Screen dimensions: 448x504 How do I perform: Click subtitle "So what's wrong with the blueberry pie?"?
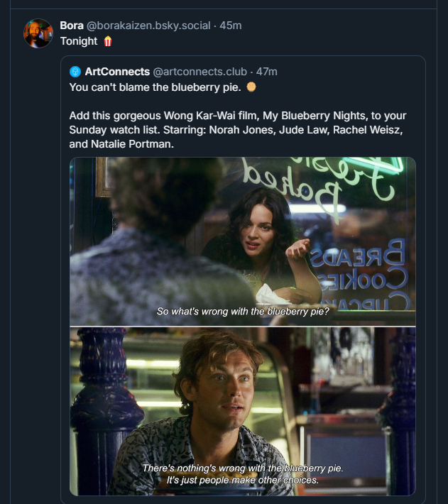point(243,312)
